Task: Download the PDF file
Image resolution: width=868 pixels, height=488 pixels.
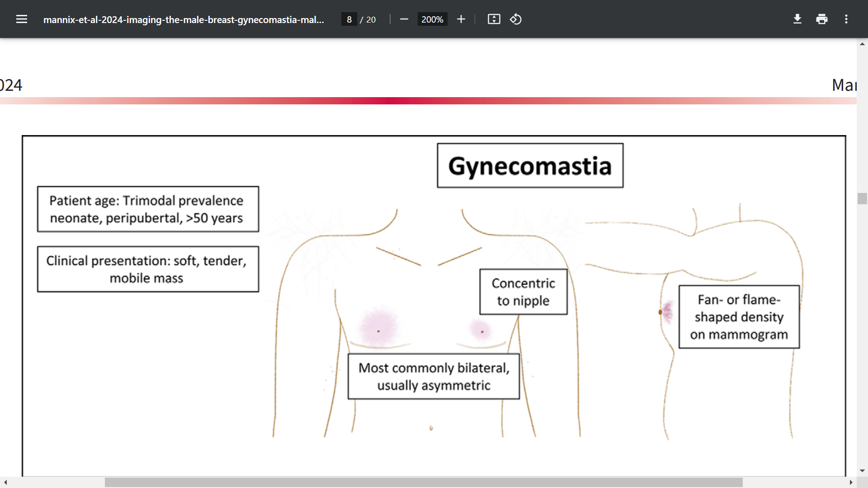Action: point(797,19)
